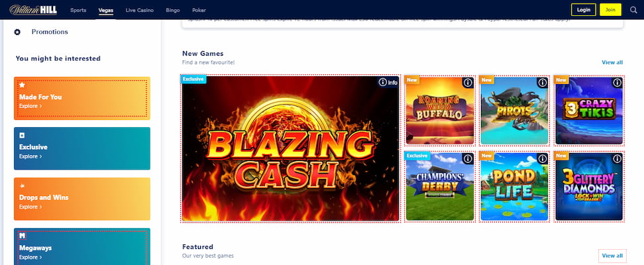Open the search magnifier icon
Viewport: 644px width, 265px height.
[633, 10]
